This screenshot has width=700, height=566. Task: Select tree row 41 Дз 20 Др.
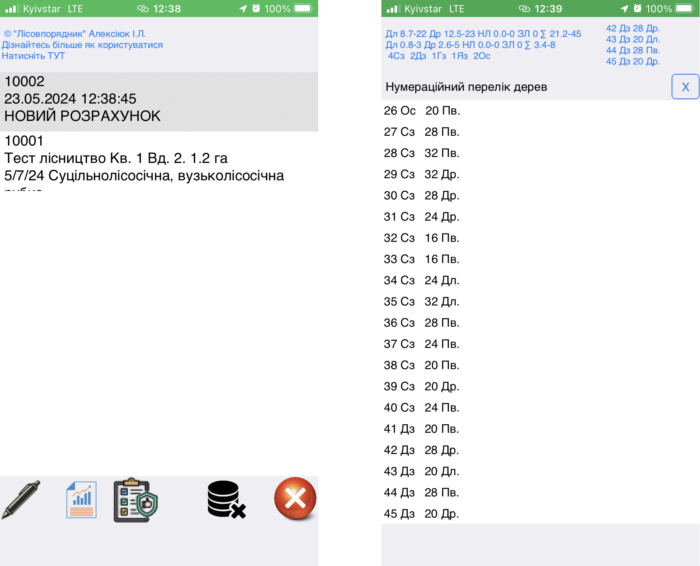click(x=422, y=429)
